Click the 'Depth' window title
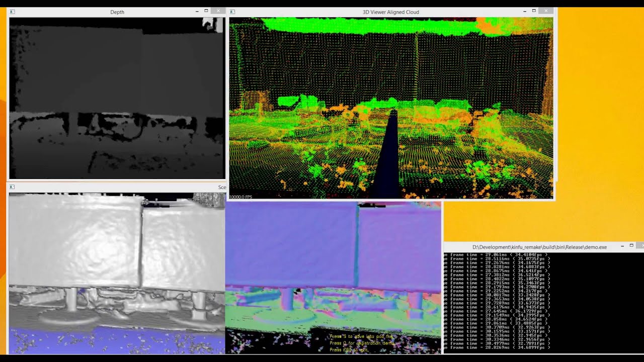Viewport: 644px width, 362px height. [x=117, y=12]
